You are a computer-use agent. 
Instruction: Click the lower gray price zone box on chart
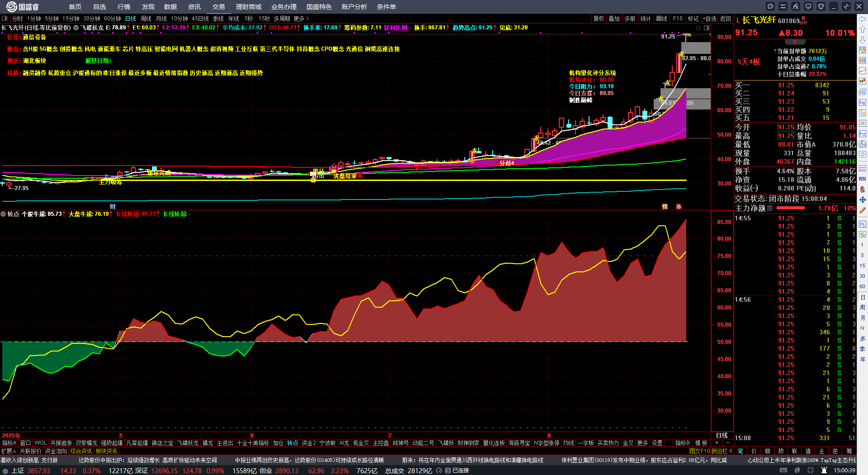(x=682, y=104)
